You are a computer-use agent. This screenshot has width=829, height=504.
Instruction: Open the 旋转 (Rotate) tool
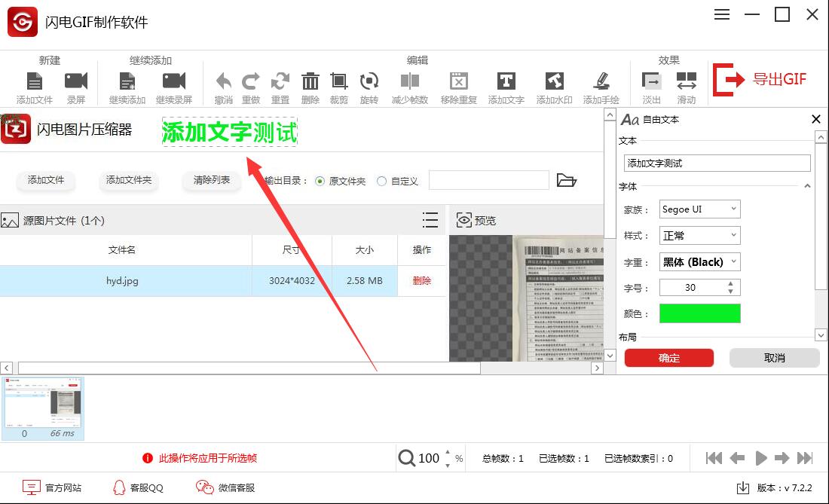(369, 83)
